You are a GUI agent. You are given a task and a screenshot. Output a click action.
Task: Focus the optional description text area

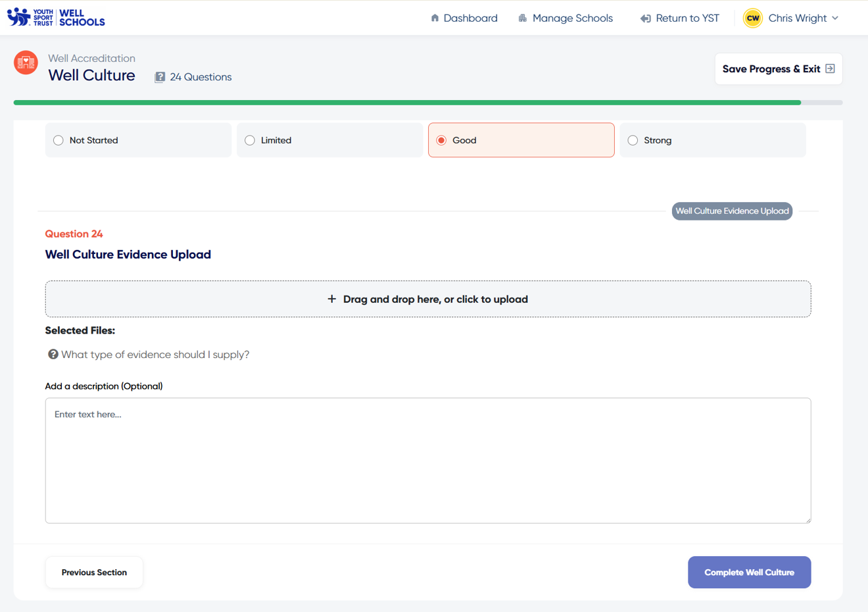coord(427,461)
